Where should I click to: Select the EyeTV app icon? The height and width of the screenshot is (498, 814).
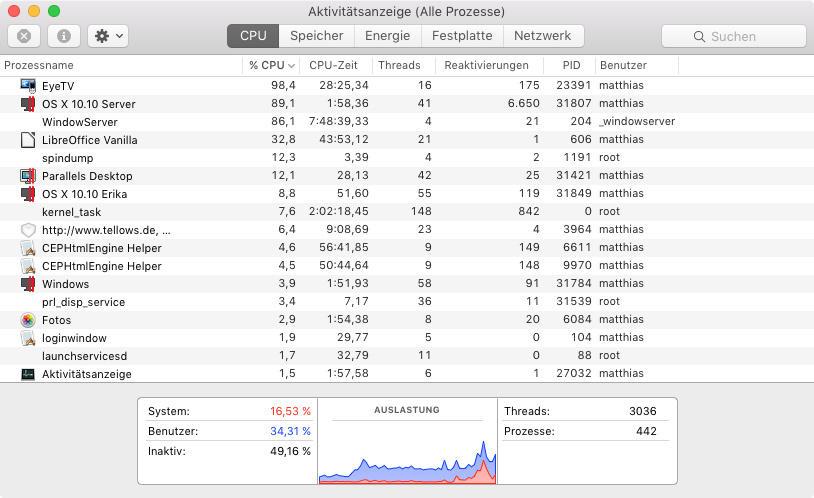[x=28, y=86]
